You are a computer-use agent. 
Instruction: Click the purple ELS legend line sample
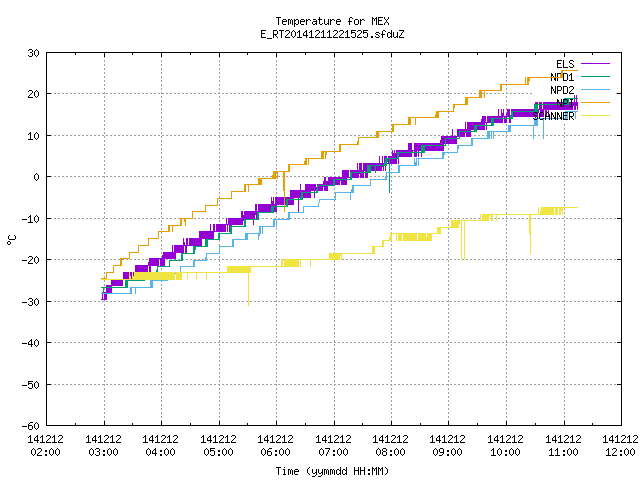tap(595, 64)
